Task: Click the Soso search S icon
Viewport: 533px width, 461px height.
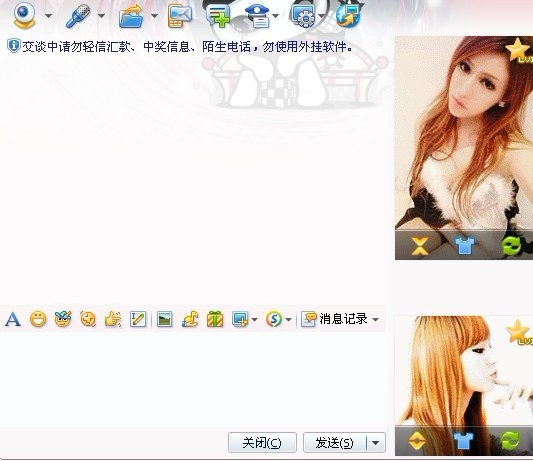Action: [274, 319]
